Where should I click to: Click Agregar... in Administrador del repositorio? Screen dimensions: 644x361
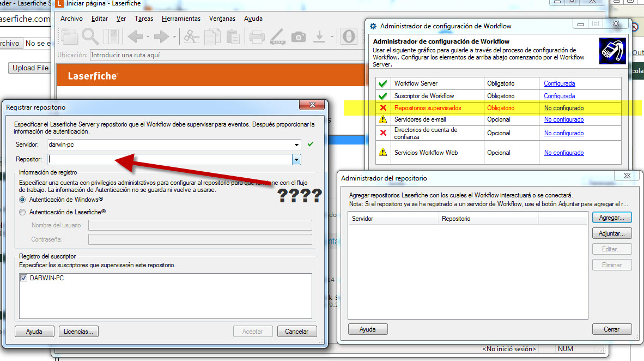611,218
